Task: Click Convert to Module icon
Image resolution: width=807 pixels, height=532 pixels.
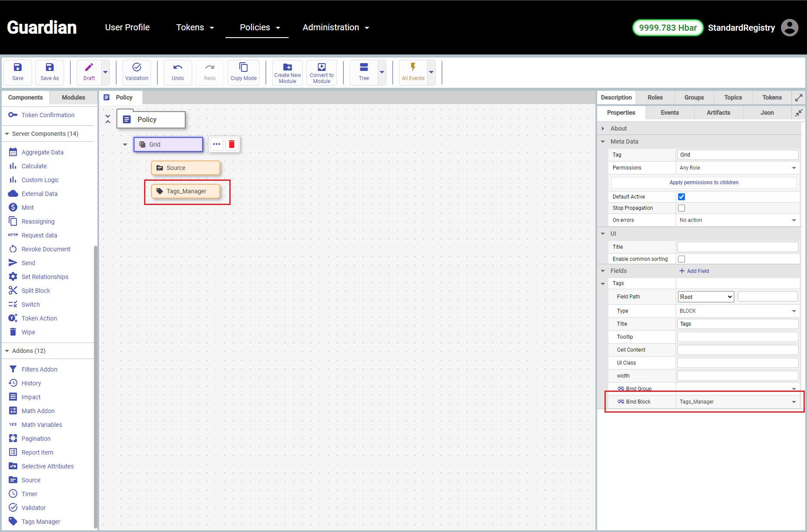Action: pyautogui.click(x=322, y=67)
